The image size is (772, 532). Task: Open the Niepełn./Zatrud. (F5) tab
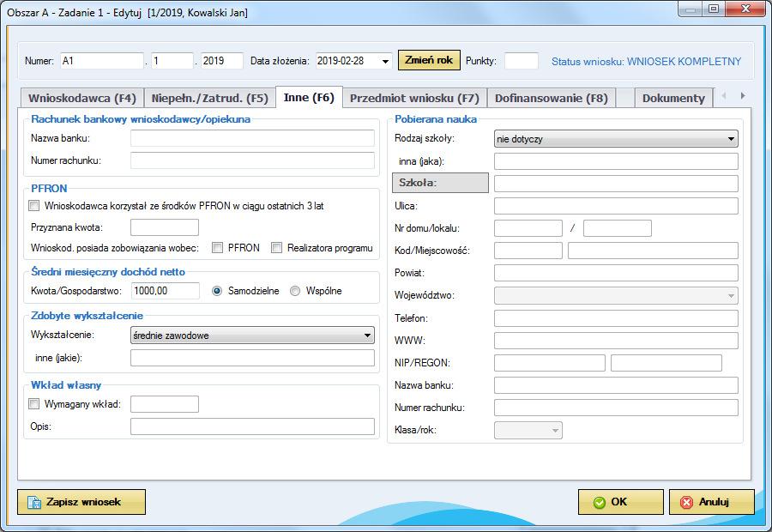(x=210, y=98)
